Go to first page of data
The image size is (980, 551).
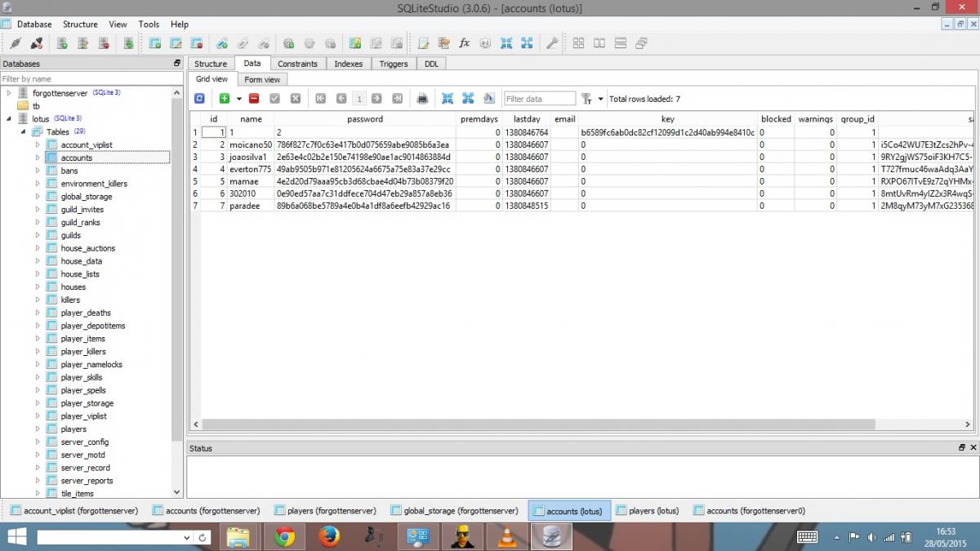(x=321, y=99)
